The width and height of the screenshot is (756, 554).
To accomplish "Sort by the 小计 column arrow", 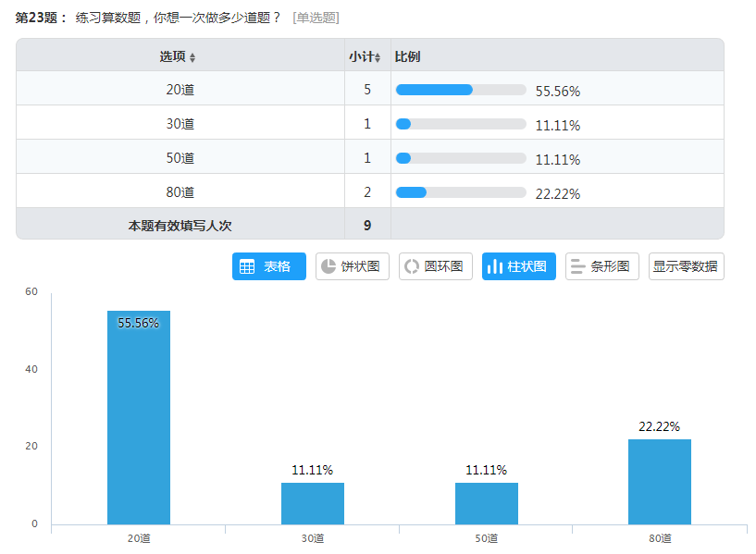I will [378, 58].
